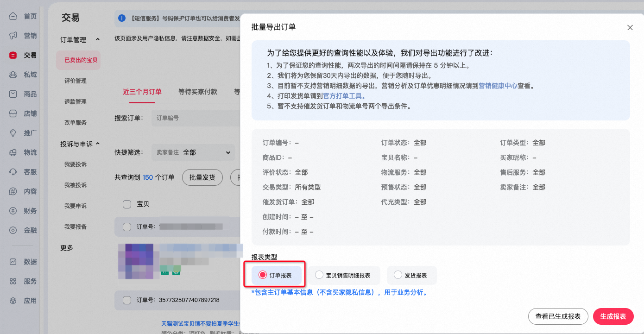Screen dimensions: 644x334
Task: Open the 物流 truck icon
Action: pyautogui.click(x=13, y=152)
